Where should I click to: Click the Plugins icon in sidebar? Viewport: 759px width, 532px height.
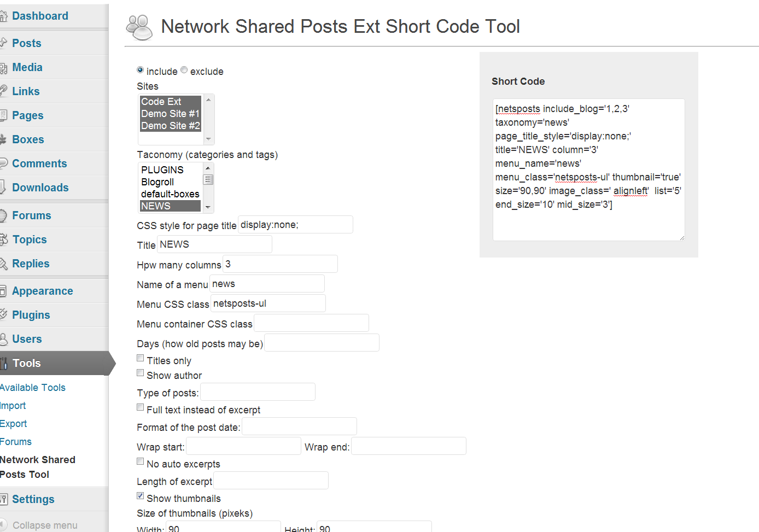coord(3,315)
